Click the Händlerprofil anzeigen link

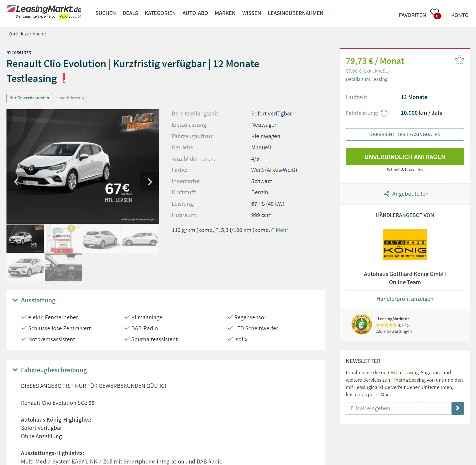(405, 299)
